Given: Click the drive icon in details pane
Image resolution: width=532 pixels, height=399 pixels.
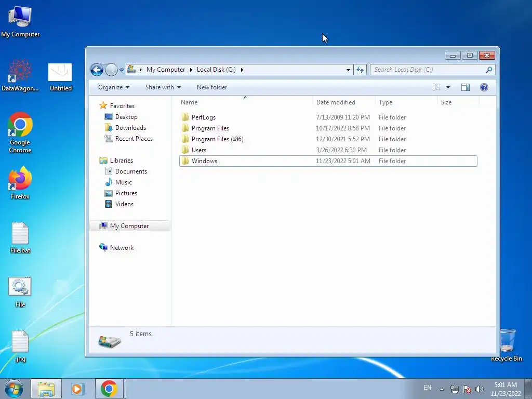Looking at the screenshot, I should 109,341.
